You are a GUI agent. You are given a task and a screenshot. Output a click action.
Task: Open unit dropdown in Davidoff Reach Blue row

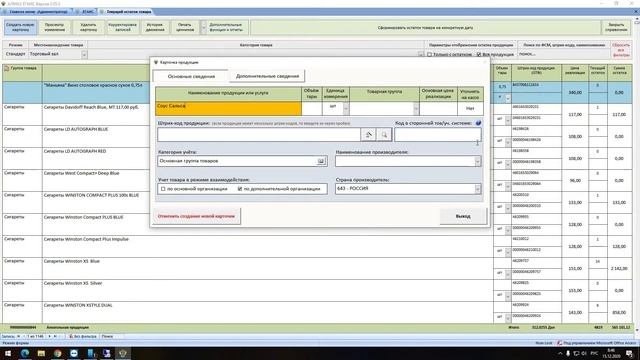click(x=507, y=119)
